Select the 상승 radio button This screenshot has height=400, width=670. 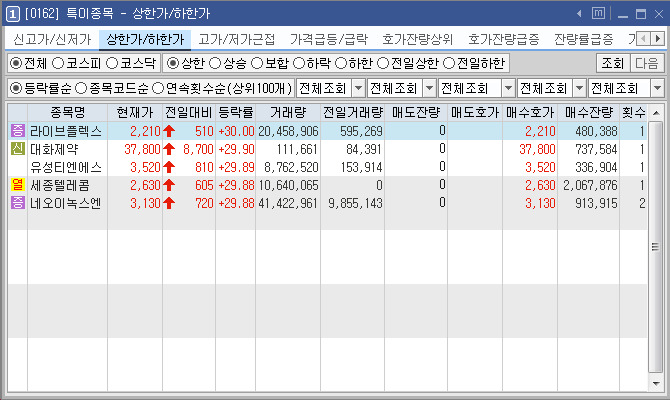click(x=215, y=64)
